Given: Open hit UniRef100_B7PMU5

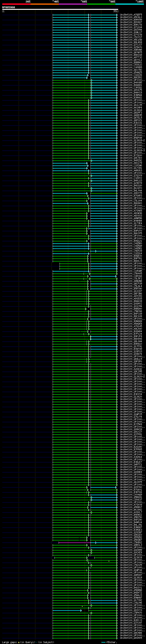Looking at the screenshot, I should [131, 450].
